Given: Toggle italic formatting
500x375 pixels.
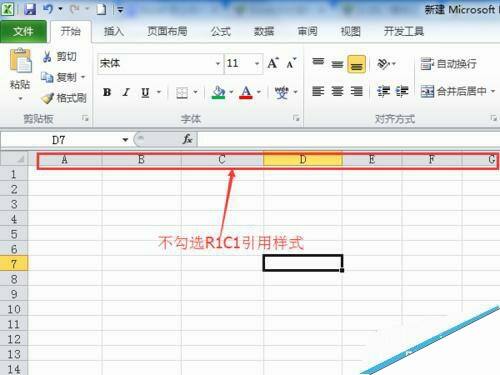Looking at the screenshot, I should click(126, 92).
